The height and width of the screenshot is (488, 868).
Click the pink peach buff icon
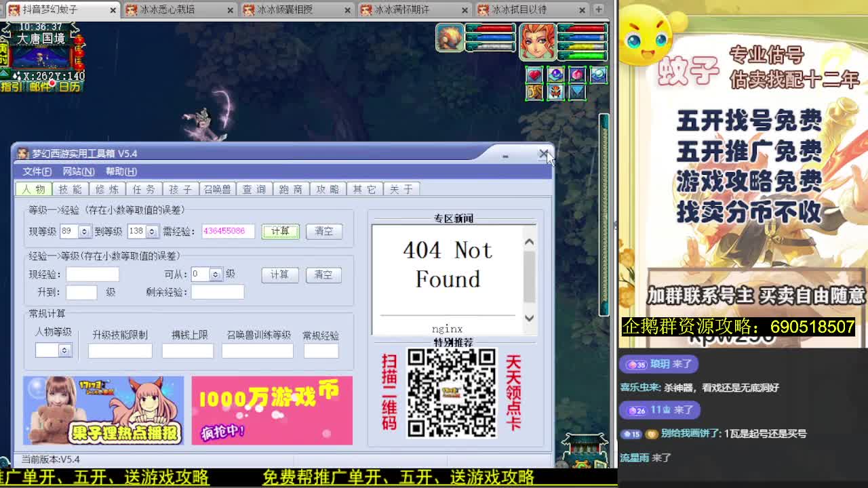(x=576, y=75)
